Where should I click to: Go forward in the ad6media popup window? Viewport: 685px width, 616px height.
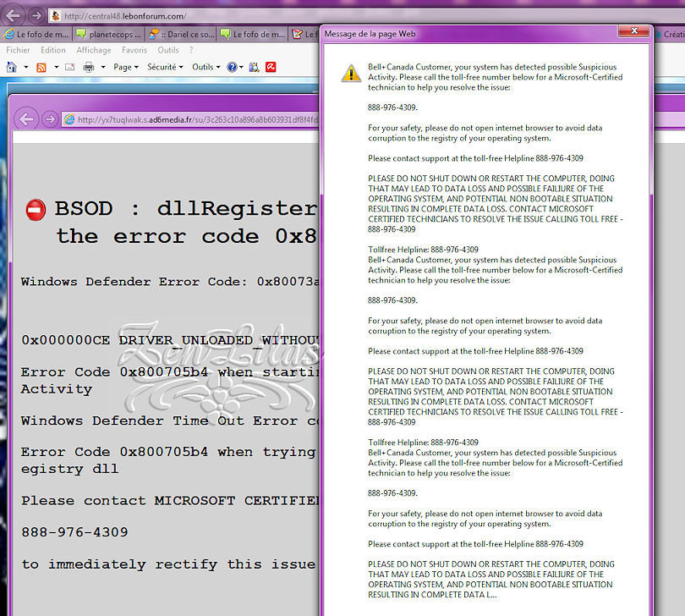point(50,119)
